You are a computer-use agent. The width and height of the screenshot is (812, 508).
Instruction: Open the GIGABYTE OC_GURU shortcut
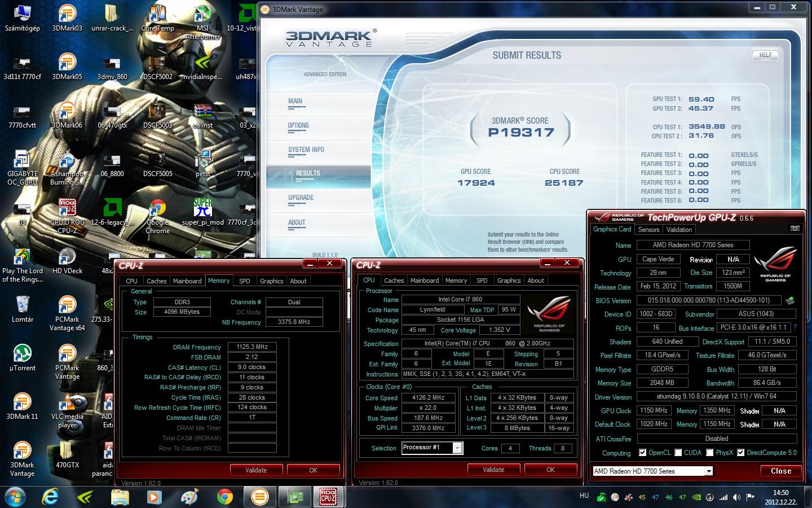[22, 168]
